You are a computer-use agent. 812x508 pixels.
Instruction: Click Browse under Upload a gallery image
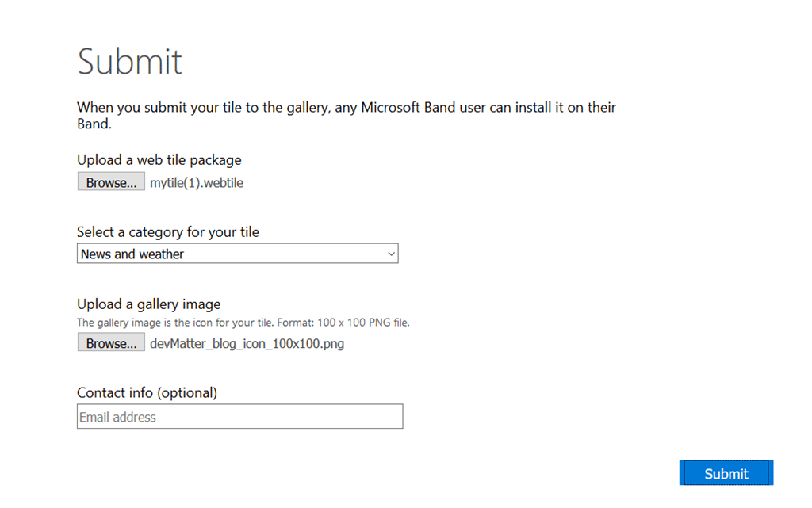coord(111,343)
